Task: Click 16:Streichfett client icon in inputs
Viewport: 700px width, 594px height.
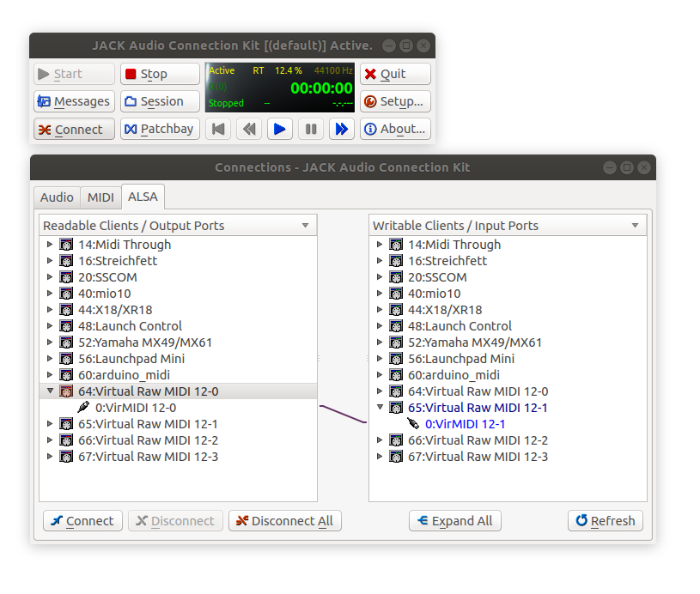Action: click(x=396, y=261)
